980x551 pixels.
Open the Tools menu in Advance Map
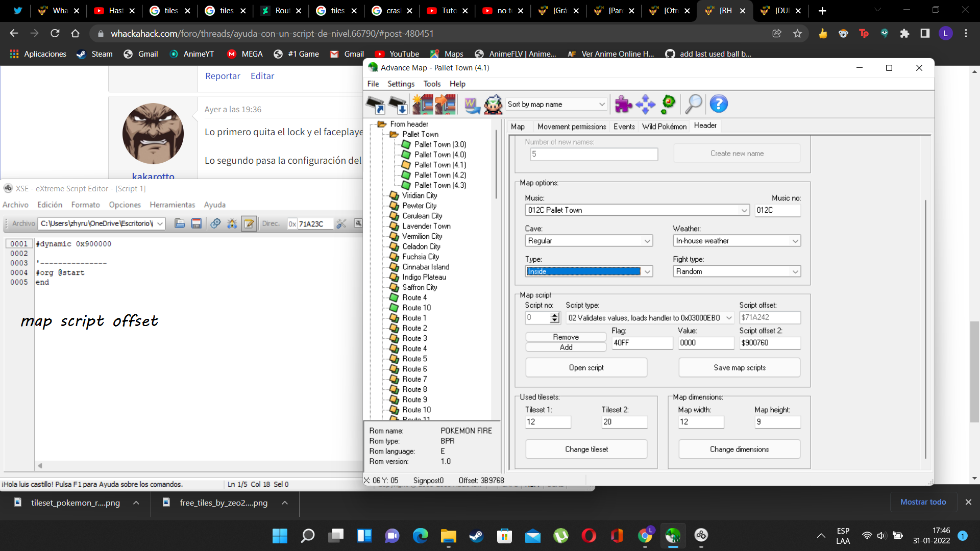[431, 84]
